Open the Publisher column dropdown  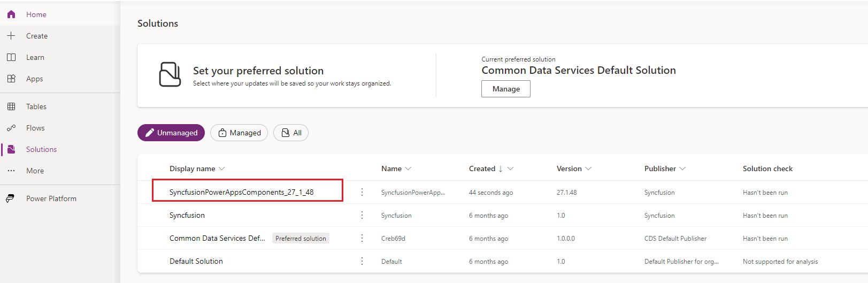click(682, 169)
